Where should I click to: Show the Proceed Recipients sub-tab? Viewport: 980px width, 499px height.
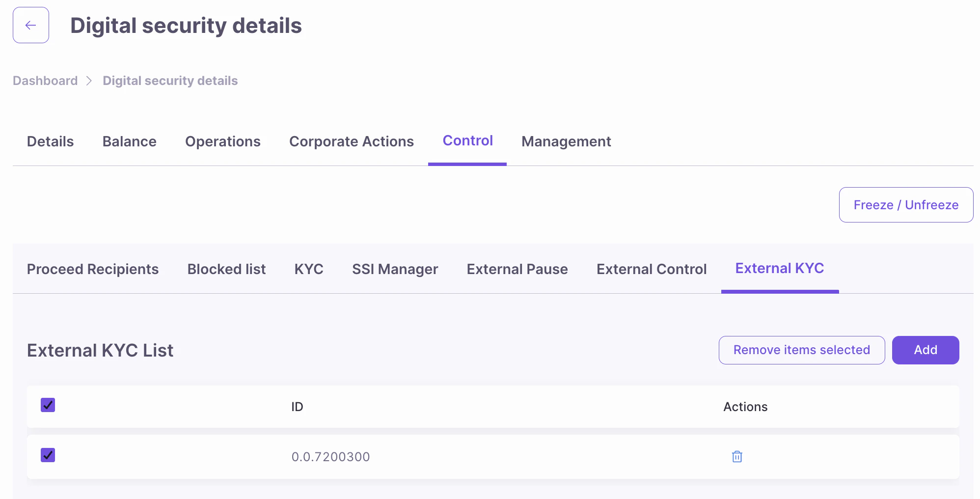point(93,269)
